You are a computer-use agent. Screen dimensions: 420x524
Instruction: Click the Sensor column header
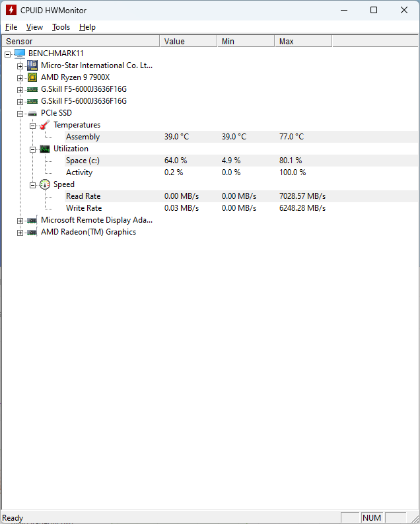coord(79,41)
